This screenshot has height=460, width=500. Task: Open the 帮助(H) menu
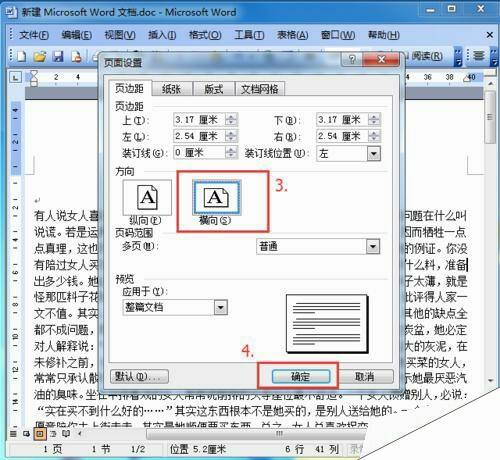(x=383, y=35)
